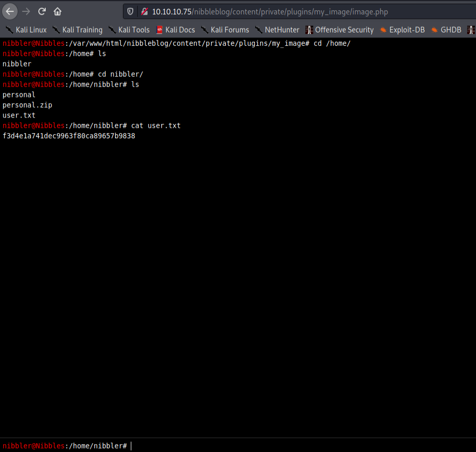Open the partially visible bookmark at the toolbar's right edge

[x=471, y=30]
